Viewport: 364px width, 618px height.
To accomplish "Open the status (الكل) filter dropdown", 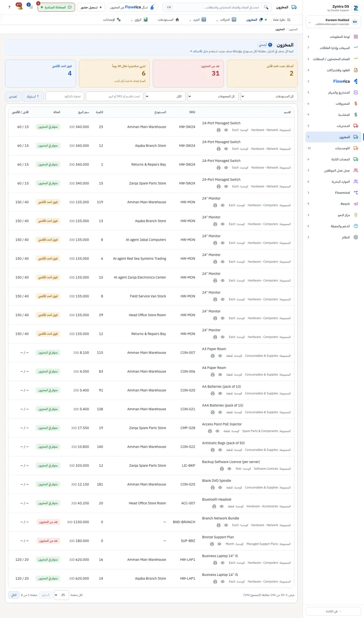I will 165,96.
